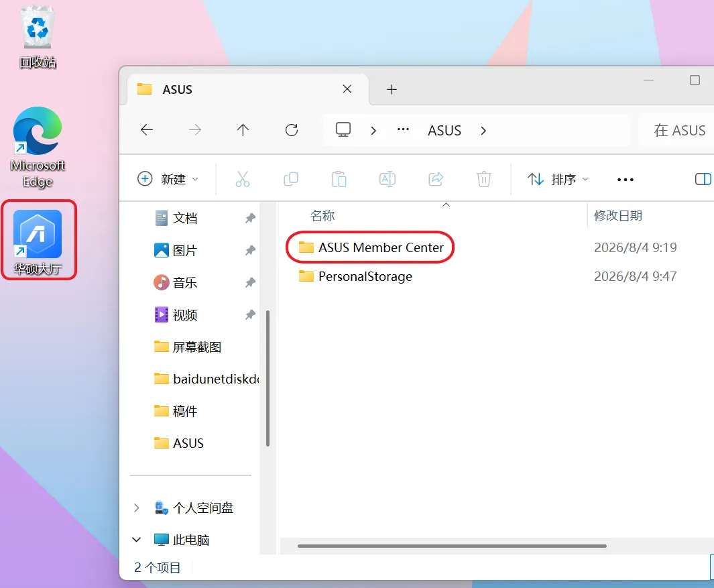Click date 2026/8/4 9:47
The width and height of the screenshot is (714, 588).
635,276
